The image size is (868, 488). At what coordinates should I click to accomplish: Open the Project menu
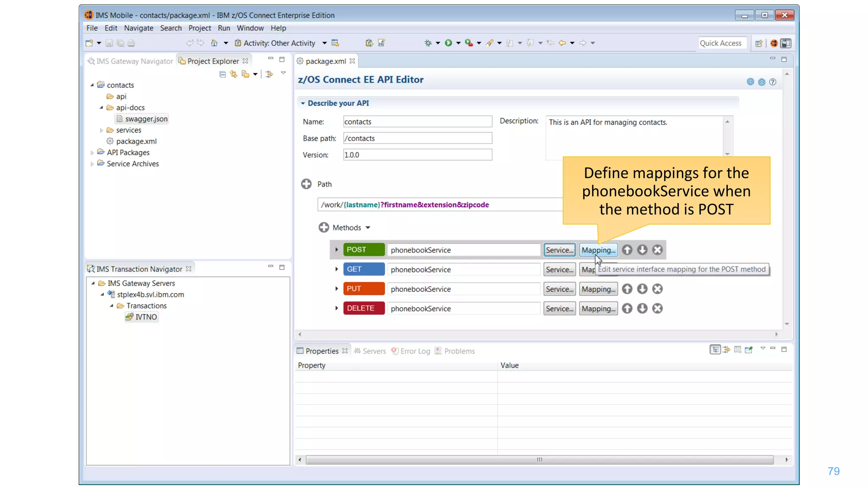(x=200, y=28)
